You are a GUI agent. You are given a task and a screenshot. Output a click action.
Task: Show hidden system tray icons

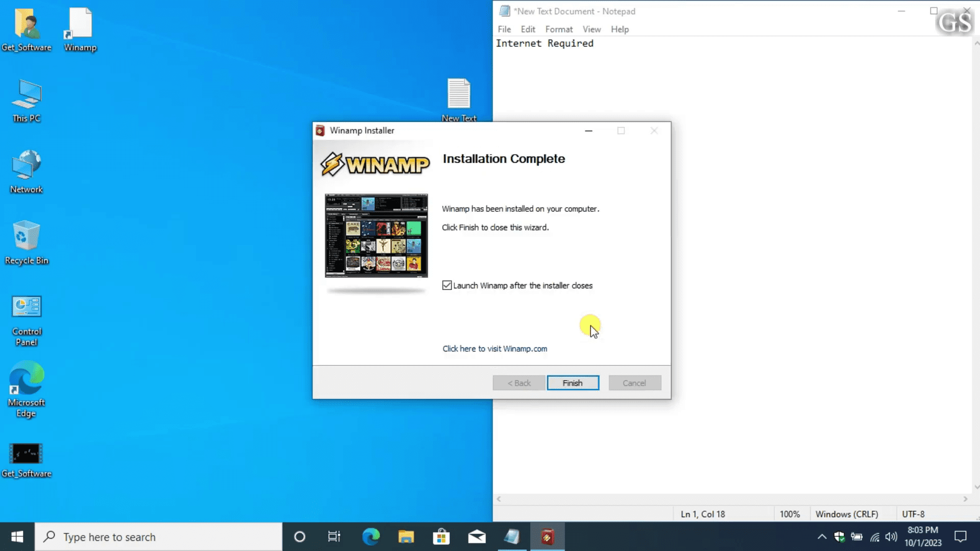click(x=822, y=537)
